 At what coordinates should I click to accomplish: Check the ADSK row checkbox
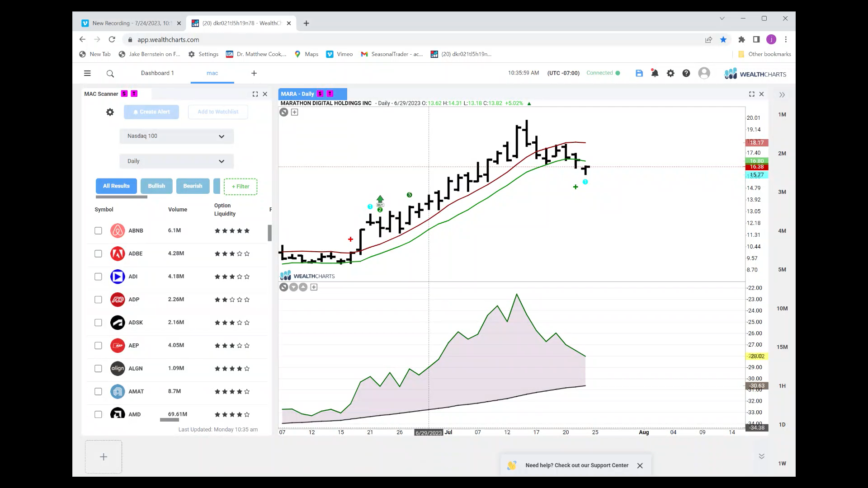coord(98,323)
